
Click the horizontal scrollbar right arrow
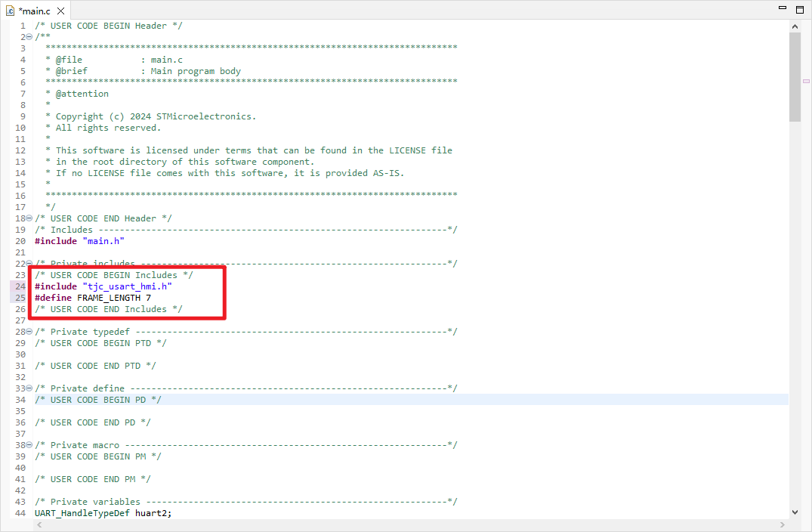[x=783, y=524]
